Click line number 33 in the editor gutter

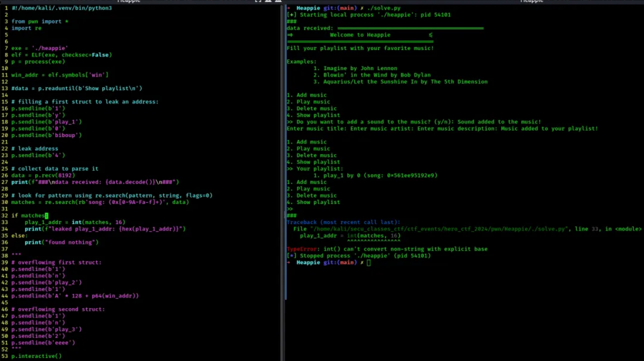point(5,222)
